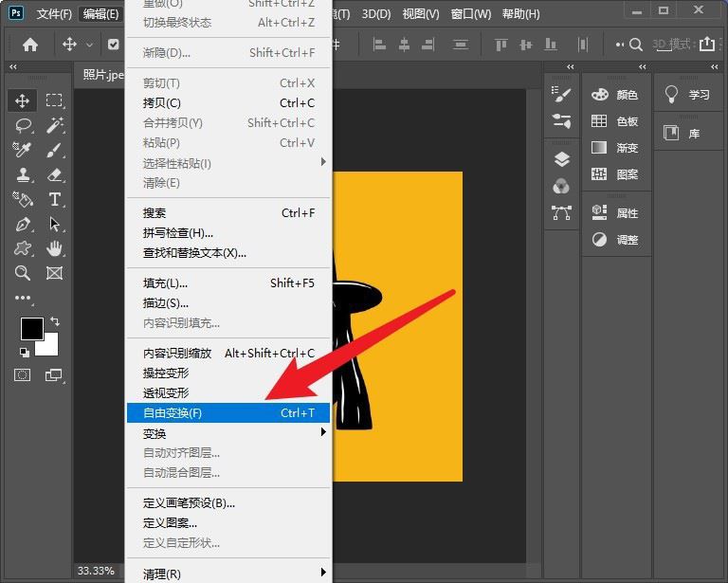The image size is (728, 583).
Task: Collapse the 颜色 panel column double-arrow
Action: [642, 67]
